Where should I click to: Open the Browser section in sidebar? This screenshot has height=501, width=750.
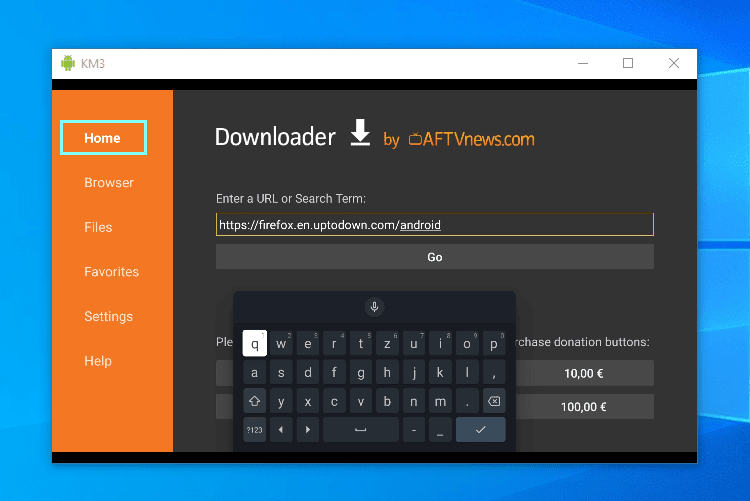tap(109, 183)
